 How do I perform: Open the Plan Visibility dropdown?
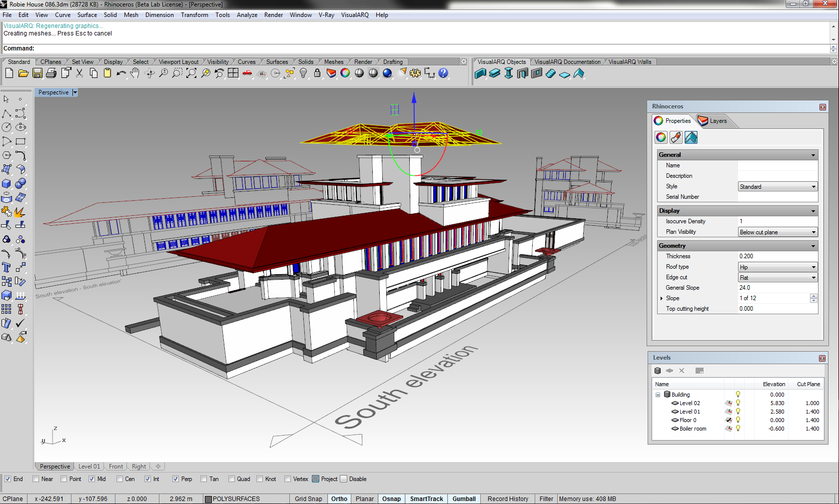tap(778, 232)
